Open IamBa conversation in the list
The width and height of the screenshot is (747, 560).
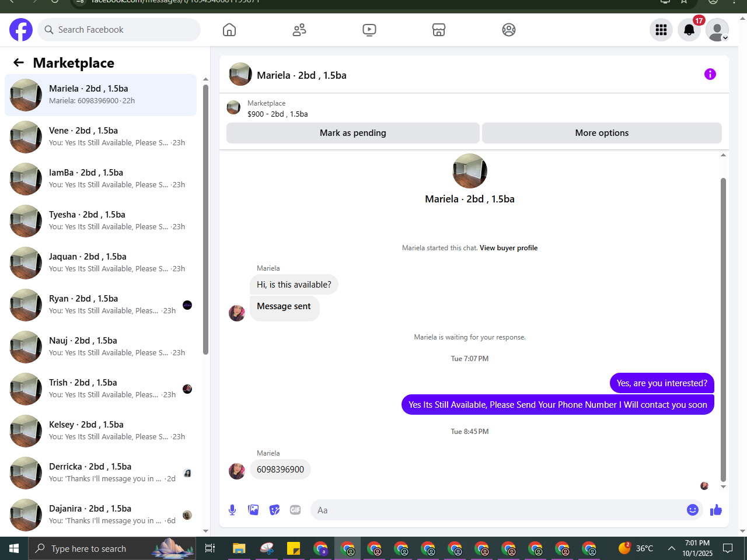[x=100, y=179]
